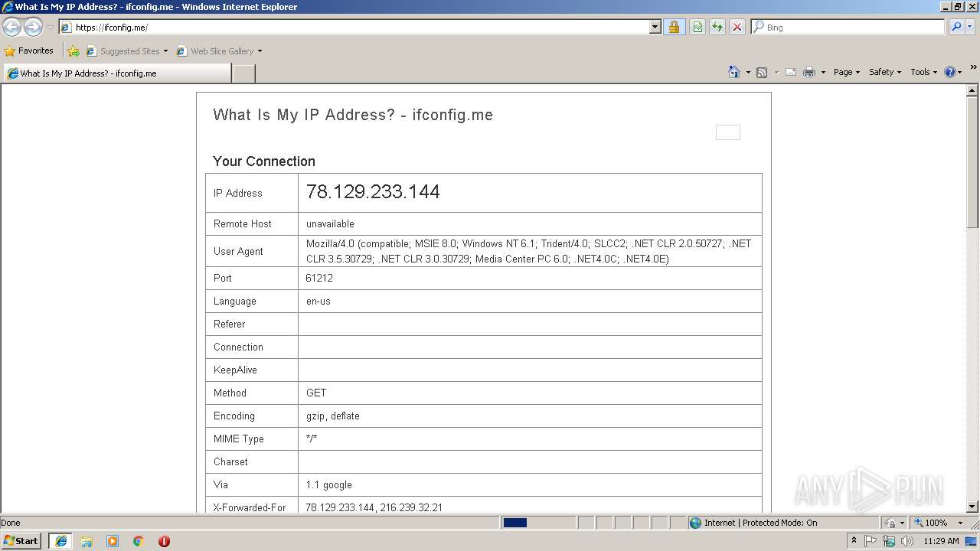Click the RSS Feeds icon

click(x=762, y=72)
